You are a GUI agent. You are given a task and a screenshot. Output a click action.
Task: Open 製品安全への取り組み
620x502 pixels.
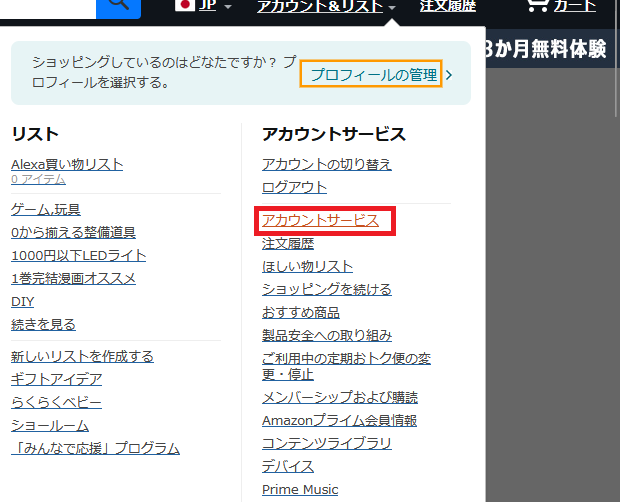[327, 336]
